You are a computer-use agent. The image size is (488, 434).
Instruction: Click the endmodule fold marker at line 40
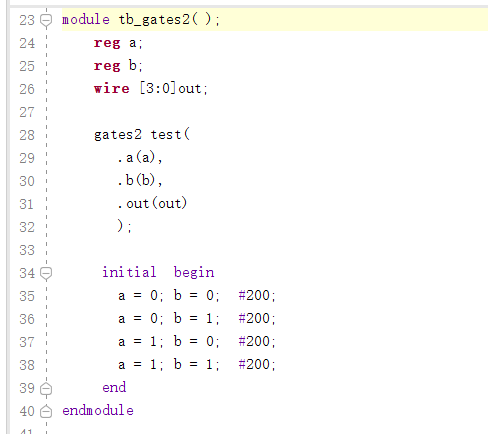pyautogui.click(x=46, y=412)
